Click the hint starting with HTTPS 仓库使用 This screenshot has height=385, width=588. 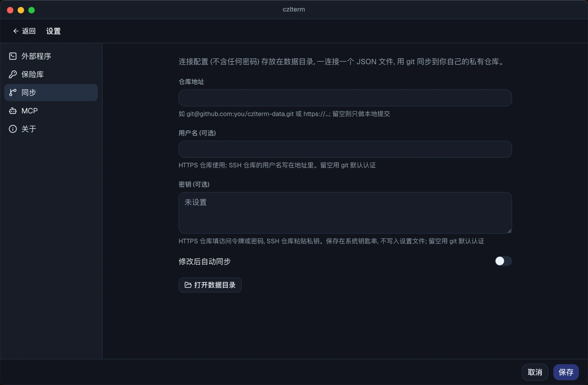pyautogui.click(x=277, y=165)
